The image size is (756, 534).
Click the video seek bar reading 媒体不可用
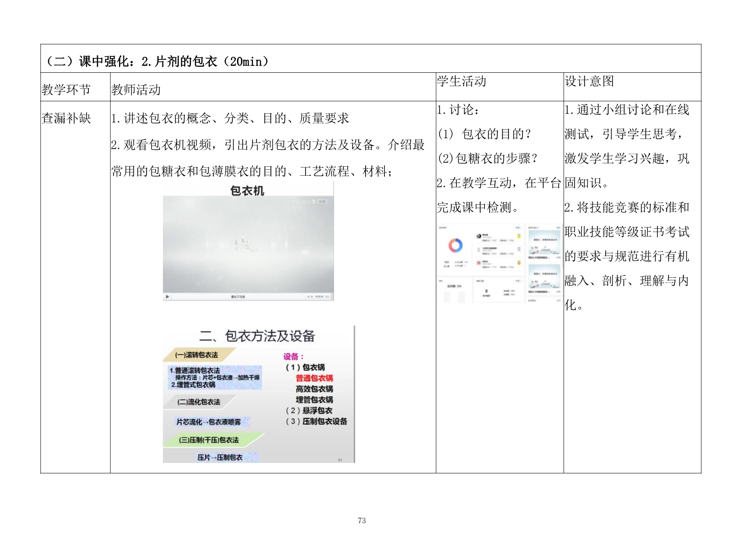pos(238,297)
